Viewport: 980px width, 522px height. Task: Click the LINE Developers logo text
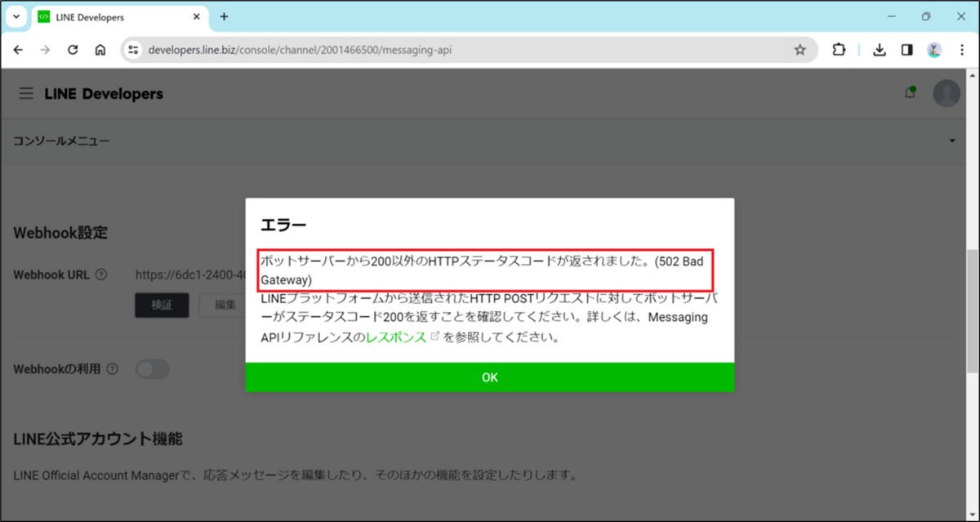104,94
